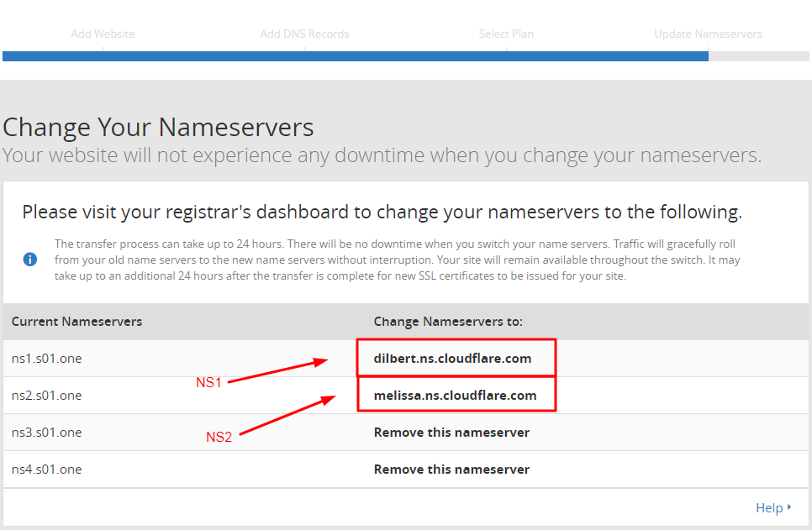
Task: Click the arrow next to Help
Action: click(789, 507)
